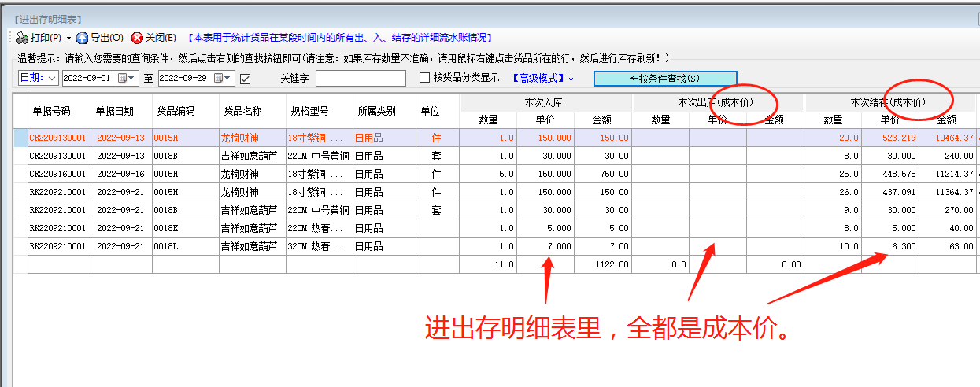Open end date calendar picker for 2022-09-29
This screenshot has height=387, width=980.
(x=218, y=78)
